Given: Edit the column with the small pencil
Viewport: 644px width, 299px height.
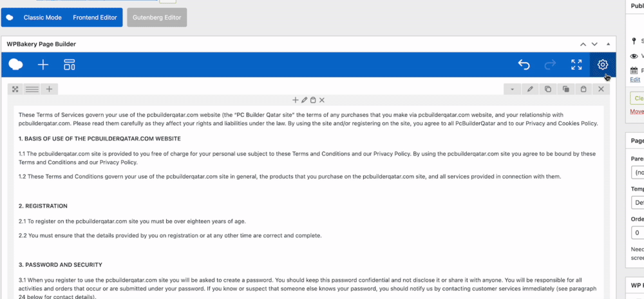Looking at the screenshot, I should [304, 100].
